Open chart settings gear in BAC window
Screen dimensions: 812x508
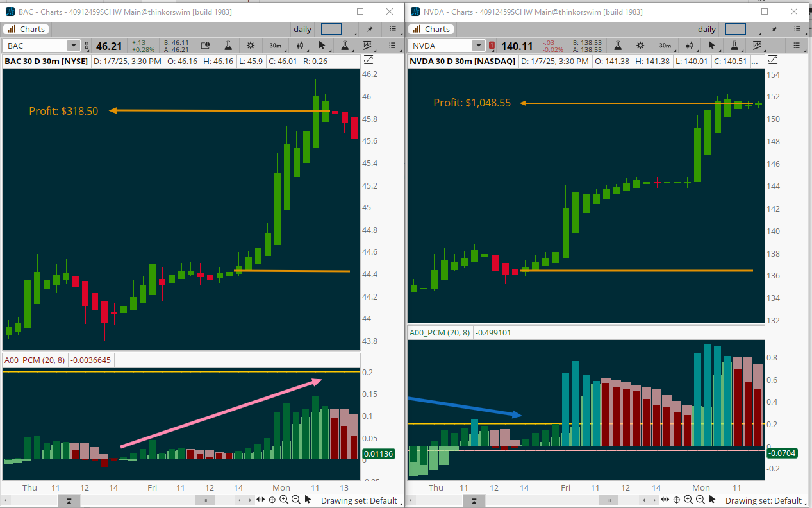pyautogui.click(x=251, y=46)
